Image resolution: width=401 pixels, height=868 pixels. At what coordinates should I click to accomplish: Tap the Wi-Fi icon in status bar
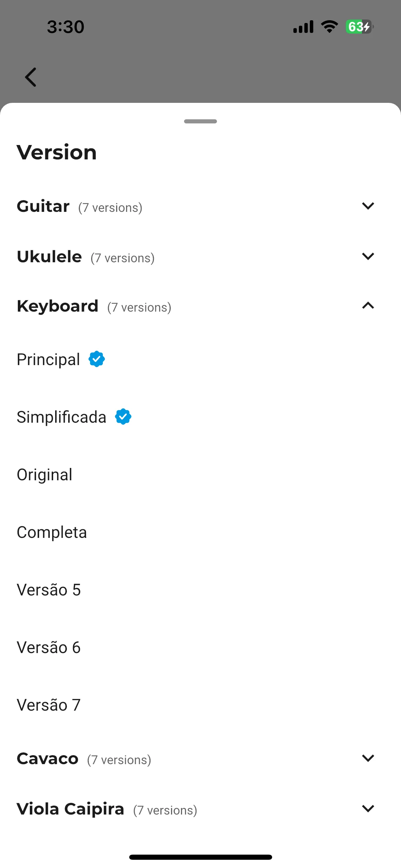(329, 26)
